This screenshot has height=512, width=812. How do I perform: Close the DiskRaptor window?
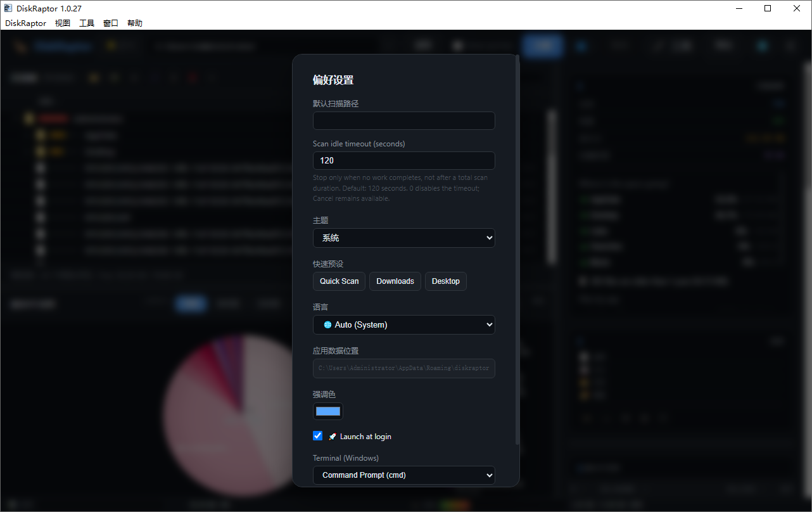click(797, 8)
